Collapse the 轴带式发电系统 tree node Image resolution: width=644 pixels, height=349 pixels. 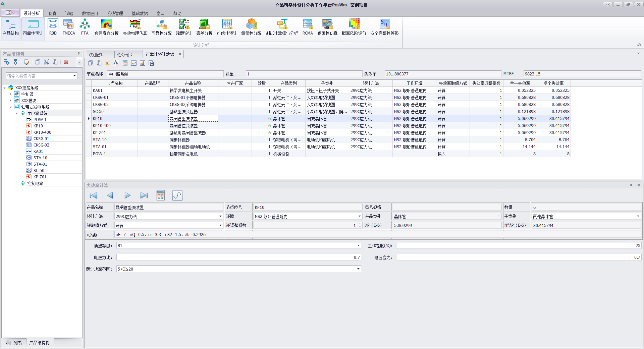pyautogui.click(x=11, y=107)
